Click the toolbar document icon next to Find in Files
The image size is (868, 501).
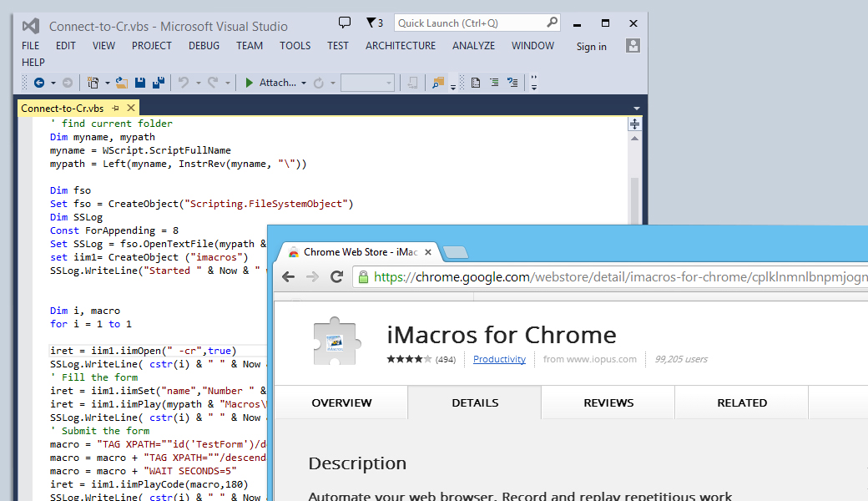click(476, 83)
